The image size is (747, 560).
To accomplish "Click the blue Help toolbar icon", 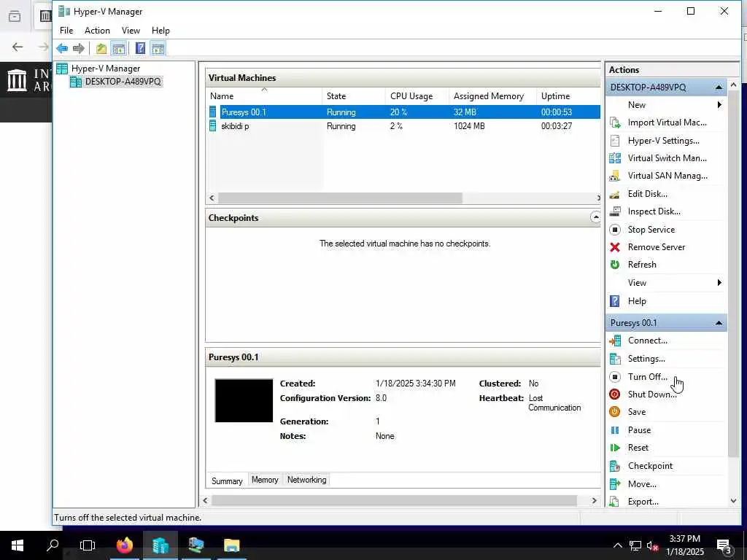I will (140, 48).
